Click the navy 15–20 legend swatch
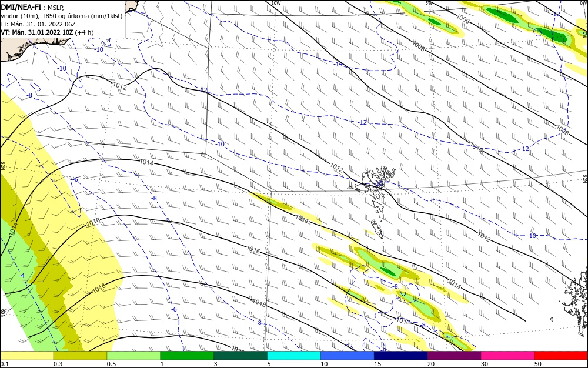Viewport: 588px width, 368px height. point(401,356)
